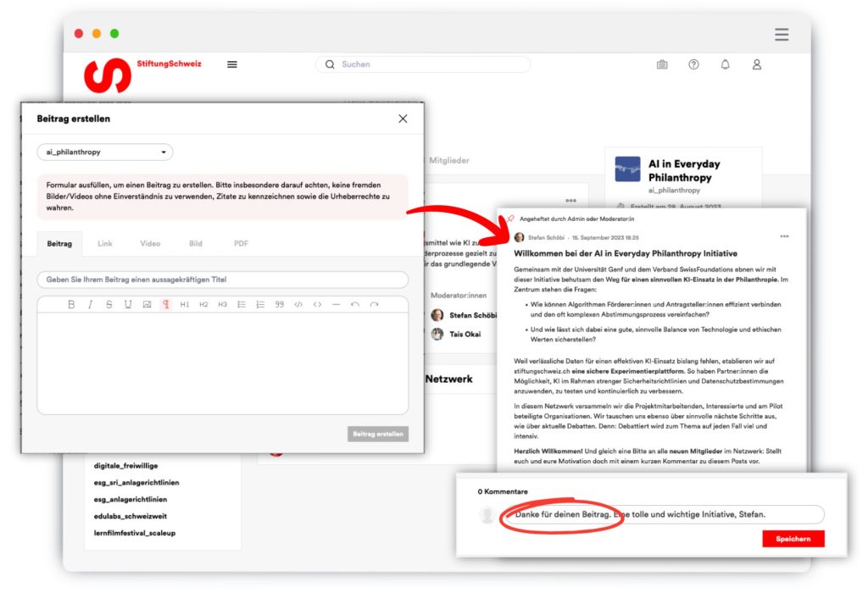Open the briefcase icon in the header
868x593 pixels.
pos(662,64)
